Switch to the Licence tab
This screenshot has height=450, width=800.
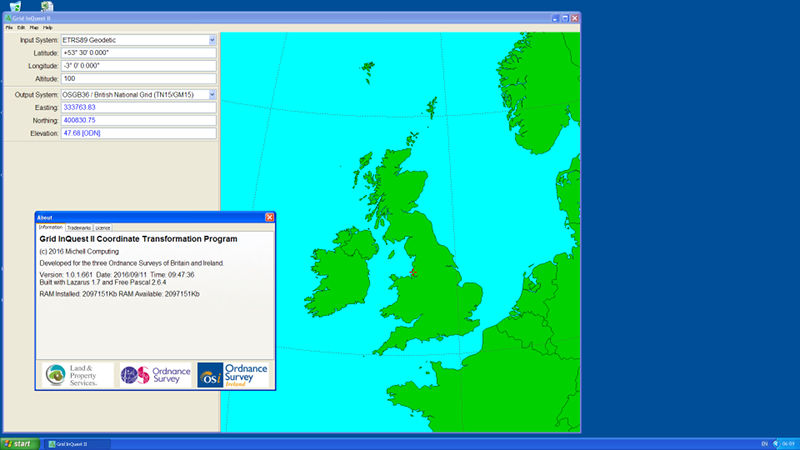coord(103,228)
